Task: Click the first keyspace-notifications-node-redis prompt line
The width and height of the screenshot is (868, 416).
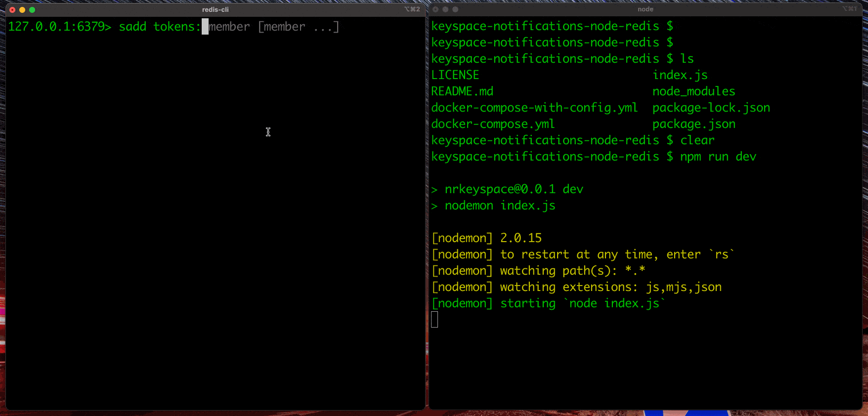Action: pyautogui.click(x=552, y=26)
